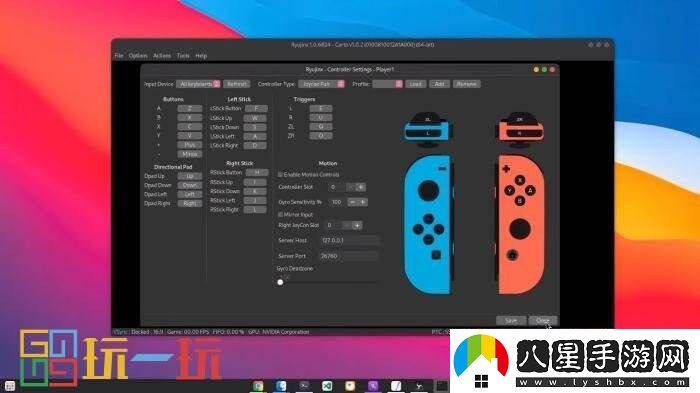Open the Profile dropdown
Screen dimensions: 700x393
click(387, 84)
